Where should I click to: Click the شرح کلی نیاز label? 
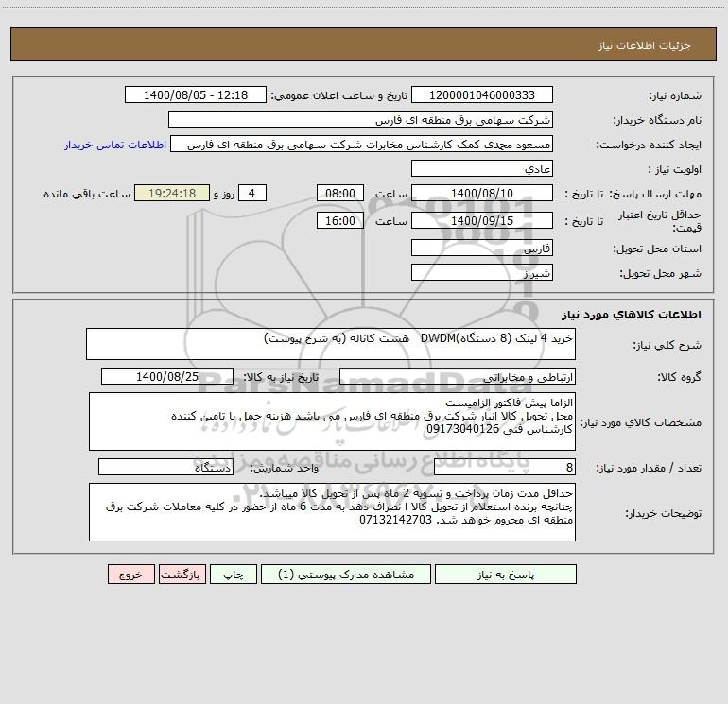coord(667,345)
